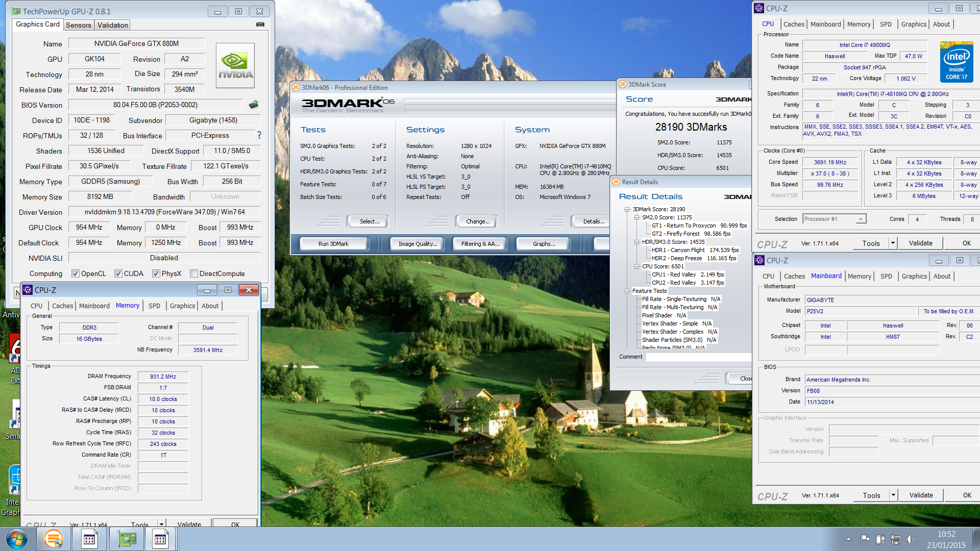Click the Image Quality... button
The image size is (980, 551).
tap(418, 244)
